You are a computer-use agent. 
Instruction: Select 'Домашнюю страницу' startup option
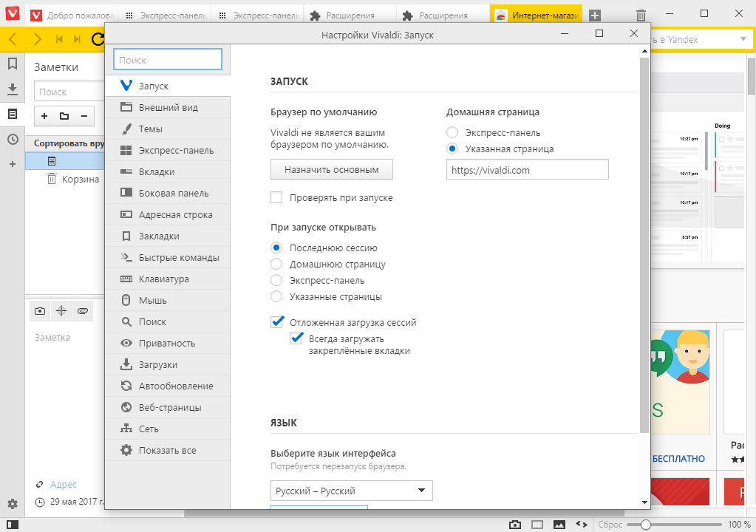point(277,264)
